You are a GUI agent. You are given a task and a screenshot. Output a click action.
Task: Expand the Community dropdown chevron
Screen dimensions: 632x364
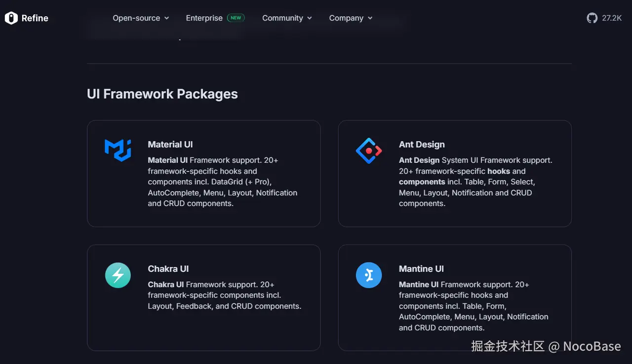pos(310,18)
